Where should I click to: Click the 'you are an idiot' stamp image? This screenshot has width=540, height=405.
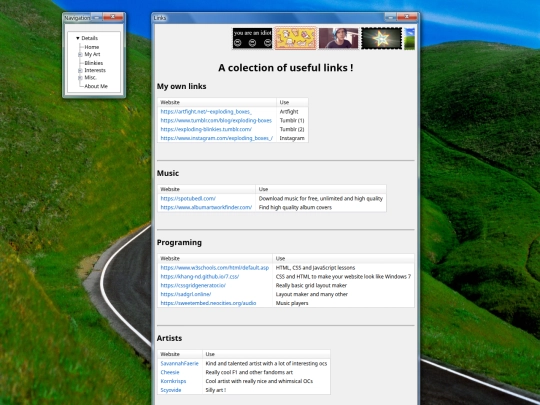coord(252,38)
